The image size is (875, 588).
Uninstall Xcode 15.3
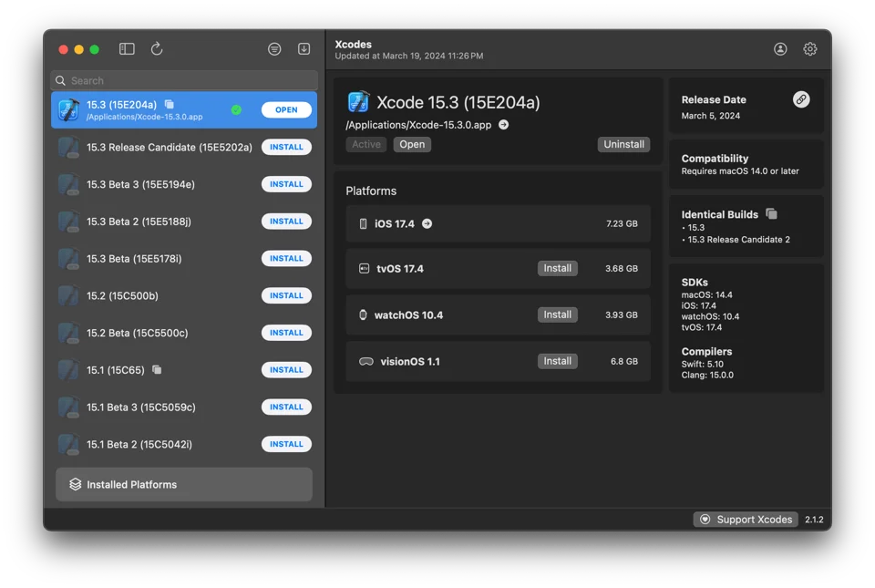(623, 144)
